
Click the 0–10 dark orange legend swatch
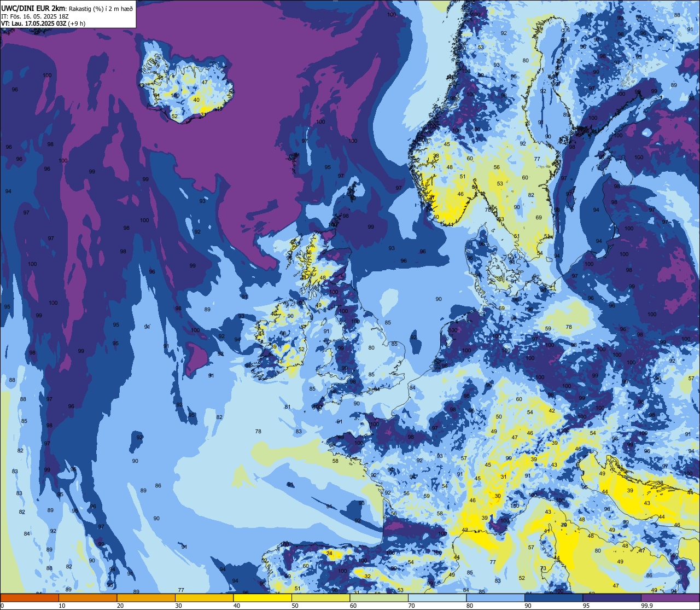tap(30, 597)
